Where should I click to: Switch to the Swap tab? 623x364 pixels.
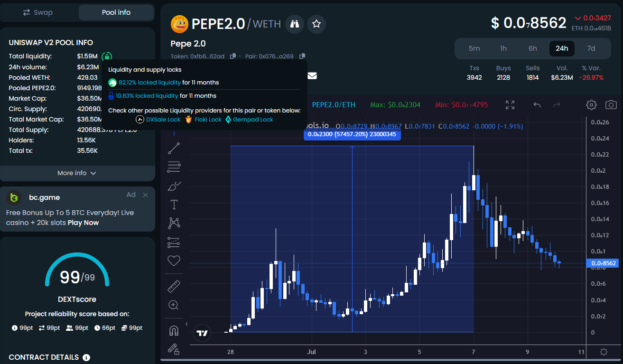click(38, 12)
